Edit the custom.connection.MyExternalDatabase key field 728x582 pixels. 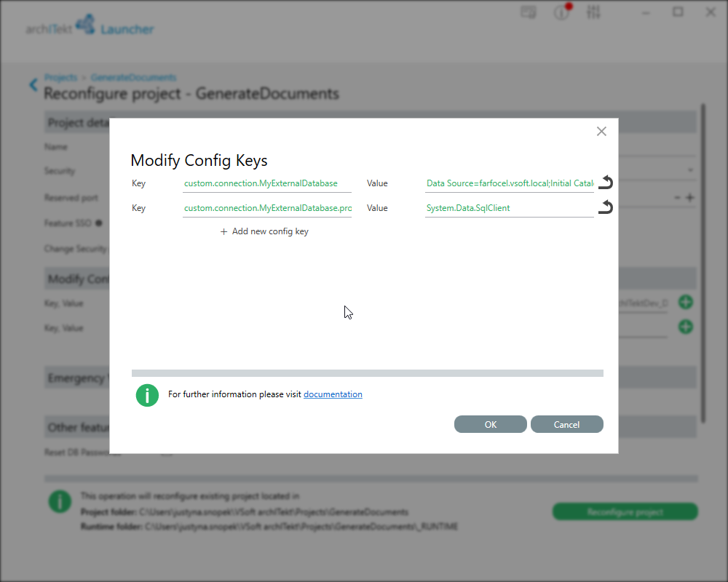pos(267,183)
